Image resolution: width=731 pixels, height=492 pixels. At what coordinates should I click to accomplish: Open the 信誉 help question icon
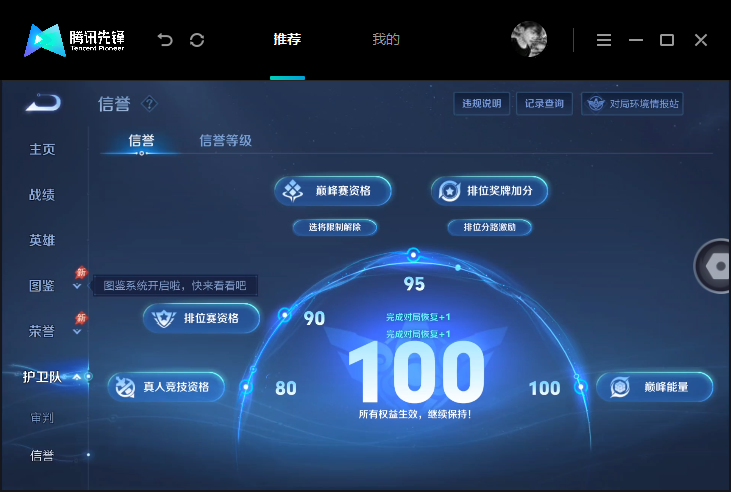(149, 104)
